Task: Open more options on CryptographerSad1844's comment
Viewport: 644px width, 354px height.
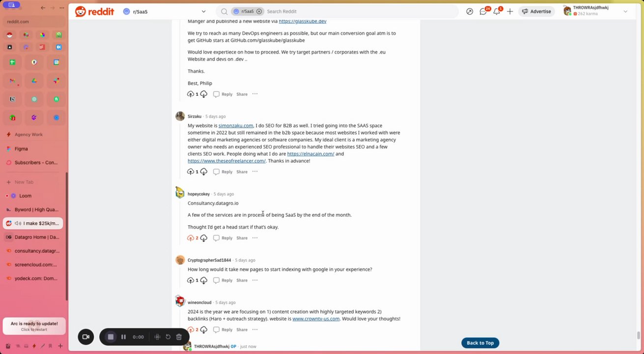Action: point(254,280)
